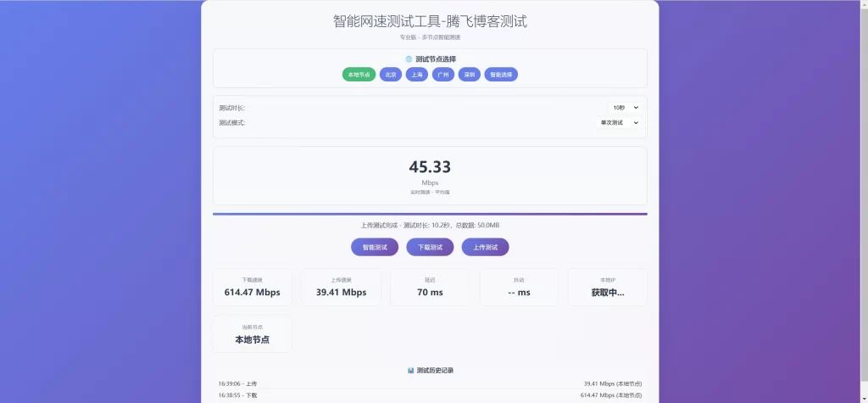Click the 45.33 real-time speed value
Viewport: 868px width, 403px height.
430,167
